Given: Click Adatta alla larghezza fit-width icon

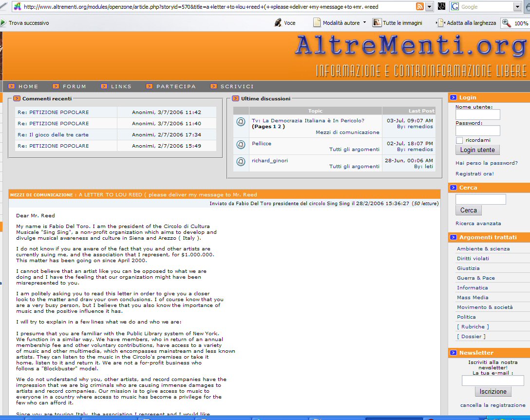Looking at the screenshot, I should (440, 23).
